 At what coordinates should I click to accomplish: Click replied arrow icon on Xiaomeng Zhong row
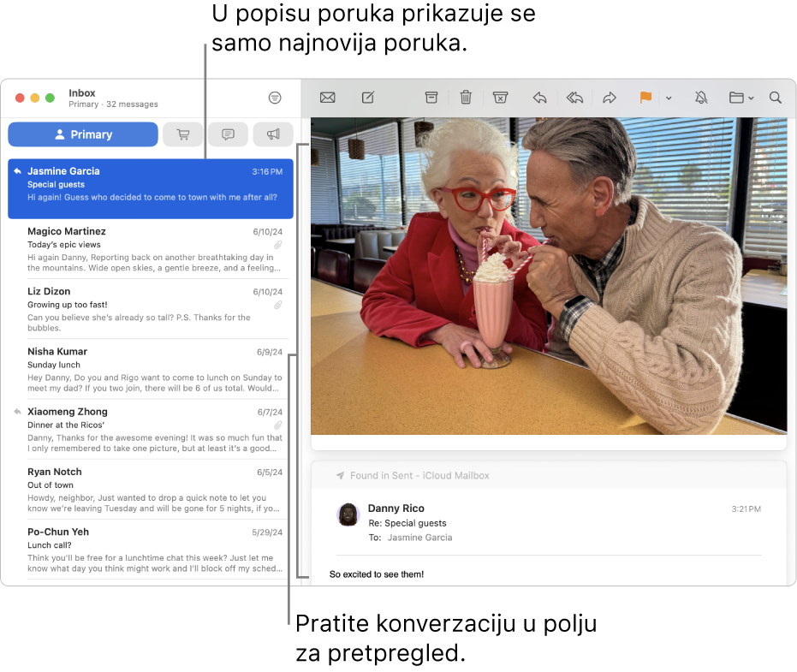(x=18, y=411)
